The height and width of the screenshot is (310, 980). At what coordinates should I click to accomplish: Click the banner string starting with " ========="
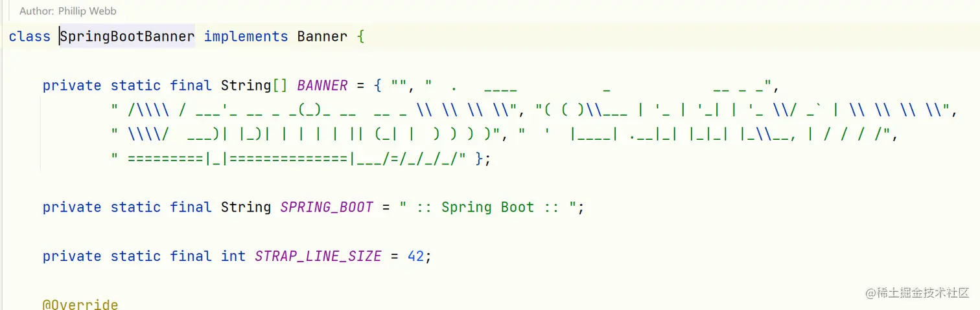[288, 159]
